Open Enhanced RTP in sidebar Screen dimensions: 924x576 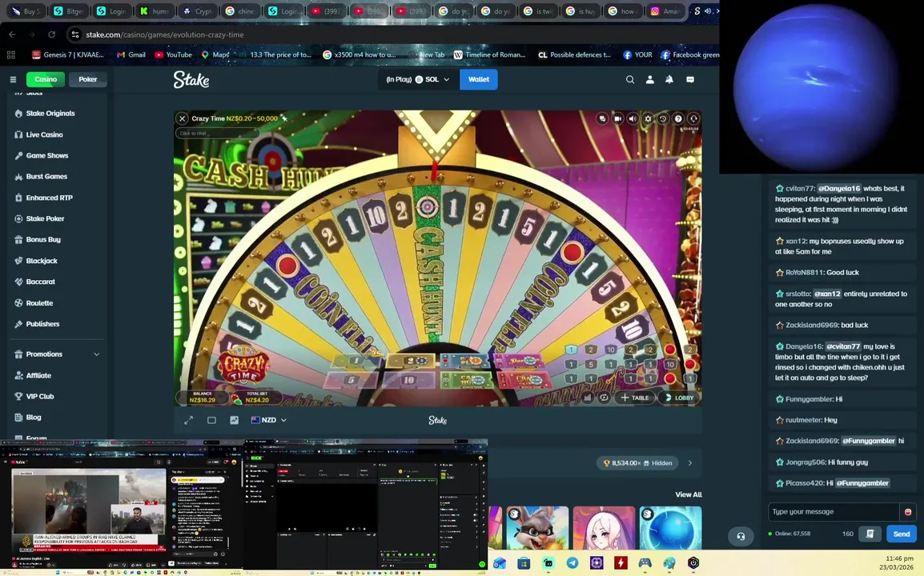[x=49, y=198]
